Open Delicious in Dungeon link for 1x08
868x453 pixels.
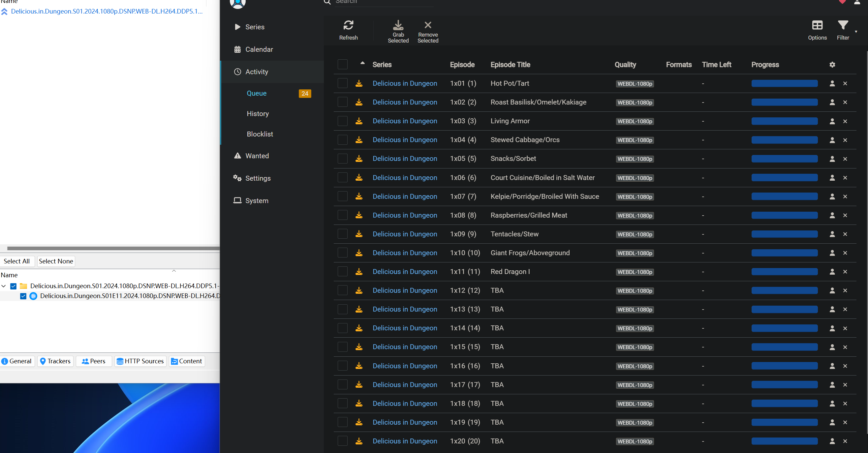[404, 215]
